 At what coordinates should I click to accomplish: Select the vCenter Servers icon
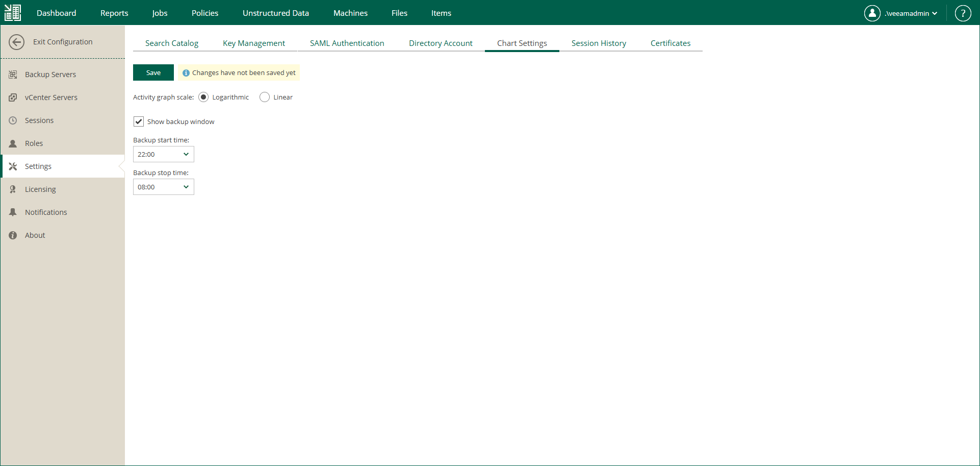tap(13, 97)
